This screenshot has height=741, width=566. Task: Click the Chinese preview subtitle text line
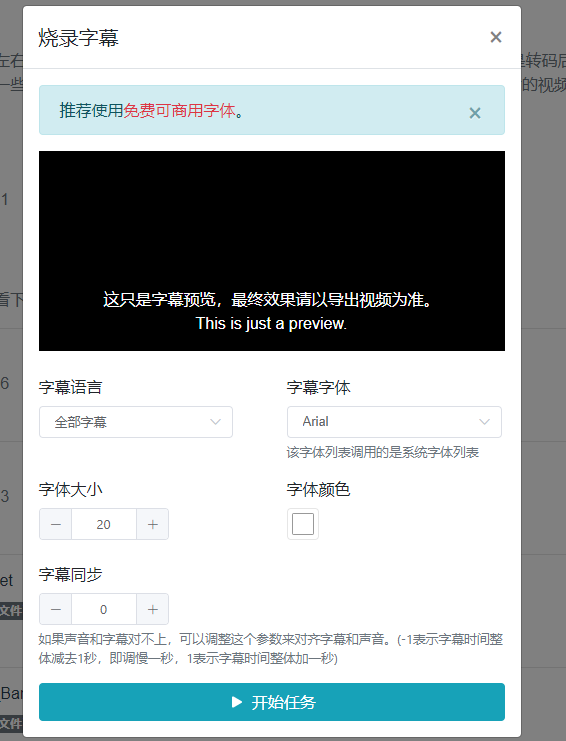[x=267, y=300]
